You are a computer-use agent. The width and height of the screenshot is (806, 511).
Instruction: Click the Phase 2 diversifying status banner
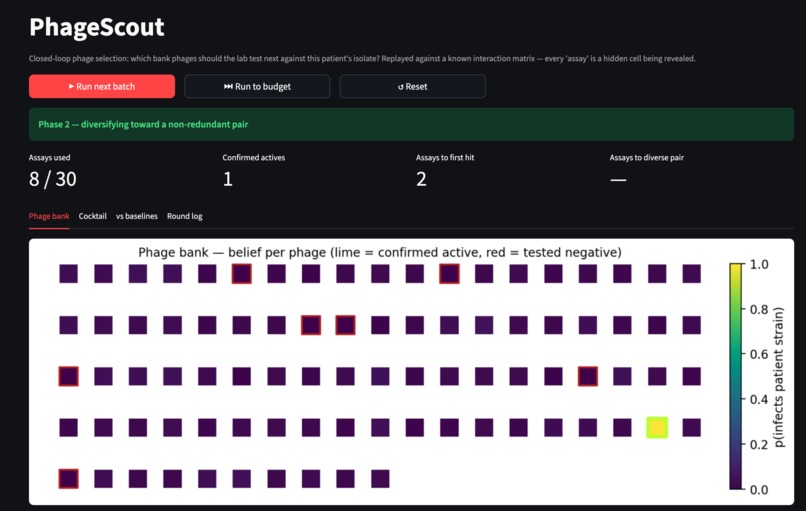(411, 124)
